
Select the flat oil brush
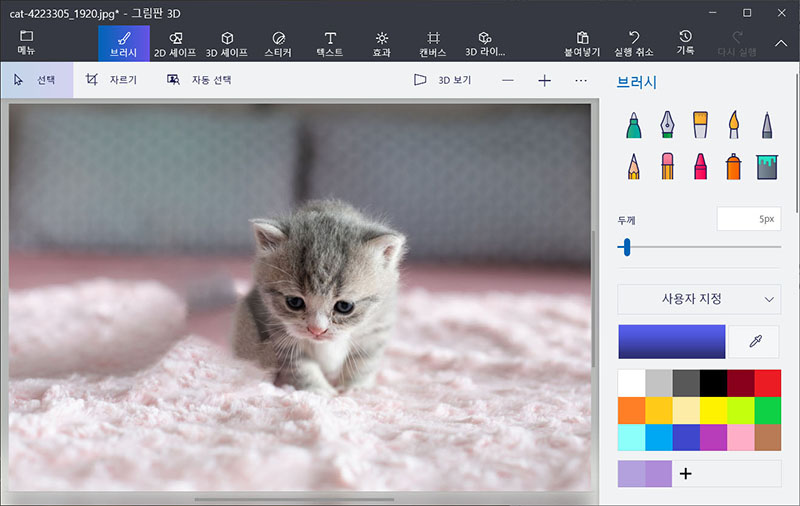coord(701,125)
